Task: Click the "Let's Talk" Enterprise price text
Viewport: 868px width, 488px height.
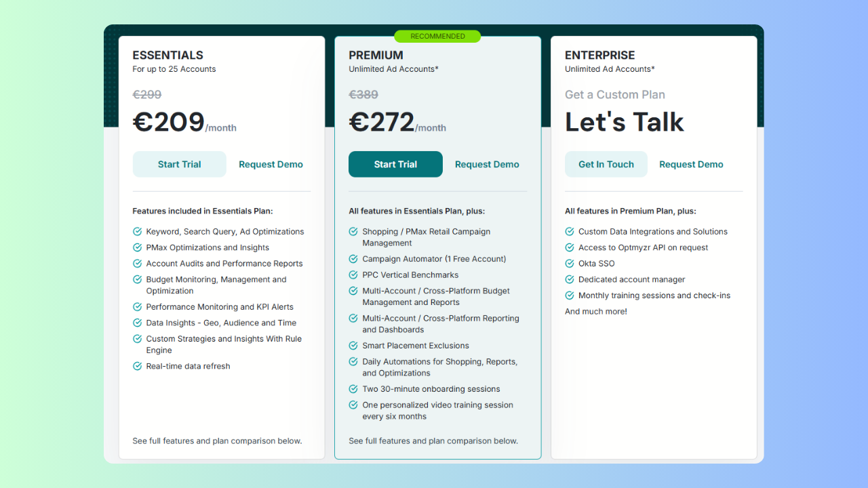Action: coord(624,122)
